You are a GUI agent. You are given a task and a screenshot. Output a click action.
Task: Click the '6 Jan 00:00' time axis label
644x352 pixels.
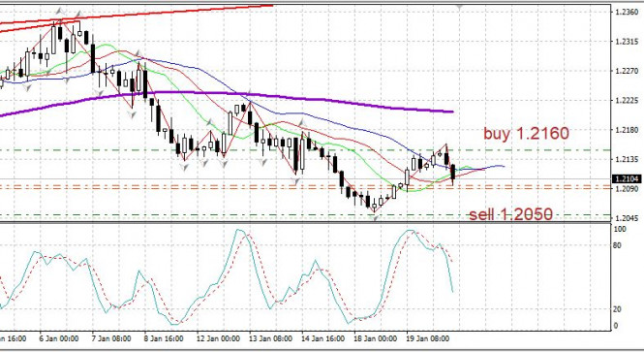coord(59,338)
